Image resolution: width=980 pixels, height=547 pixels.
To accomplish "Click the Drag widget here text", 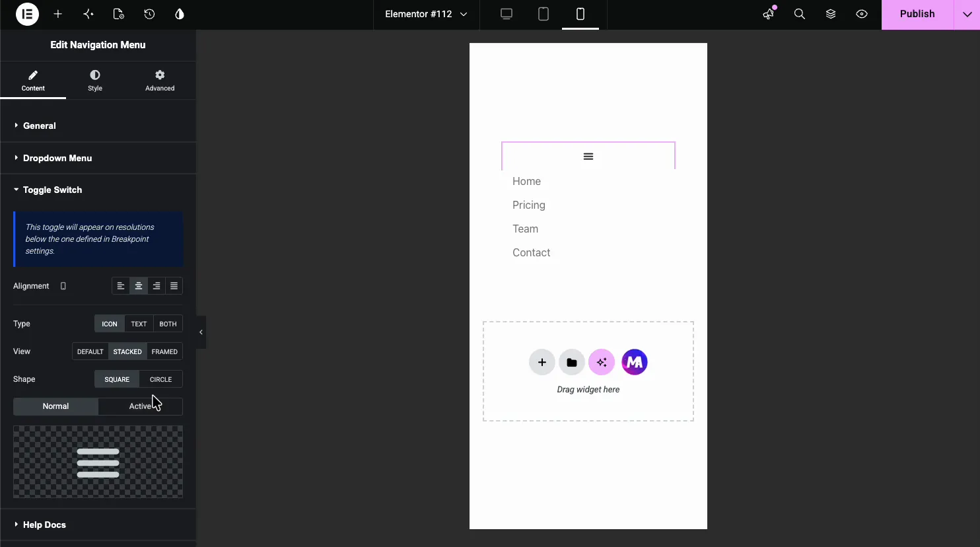I will 588,390.
